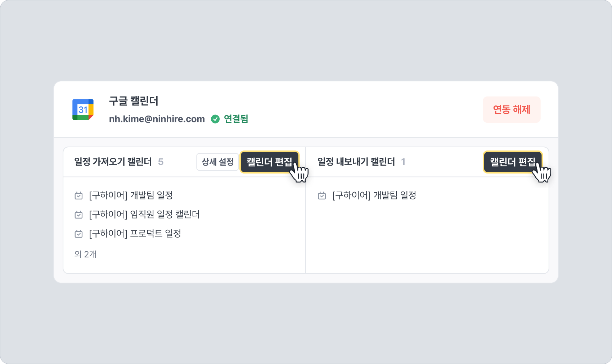Click the 일정 가져오기 캘린더 heading
The image size is (612, 364).
(x=113, y=162)
